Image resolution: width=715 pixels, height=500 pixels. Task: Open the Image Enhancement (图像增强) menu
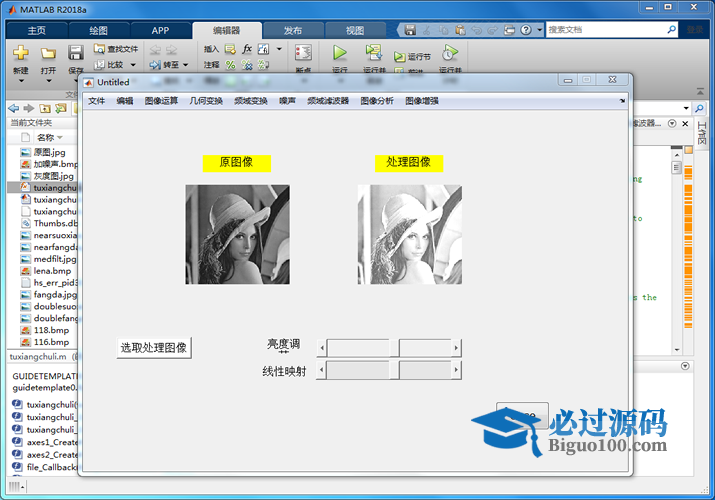coord(422,101)
